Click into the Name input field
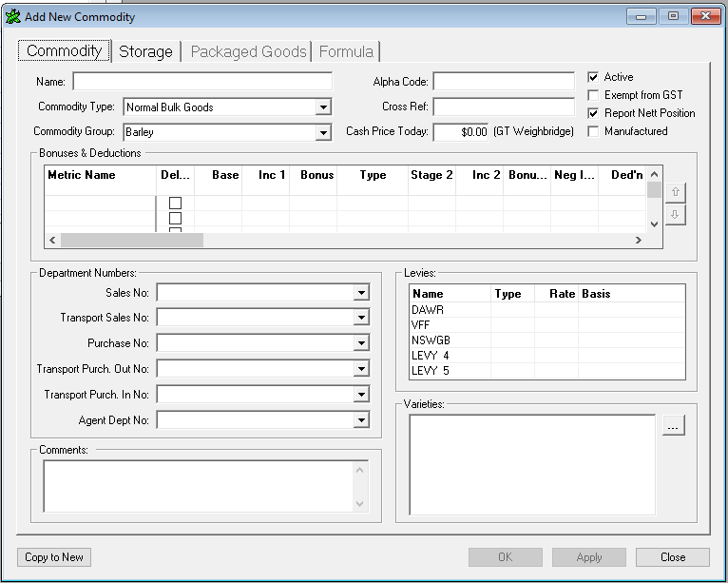Viewport: 728px width, 583px height. (202, 82)
